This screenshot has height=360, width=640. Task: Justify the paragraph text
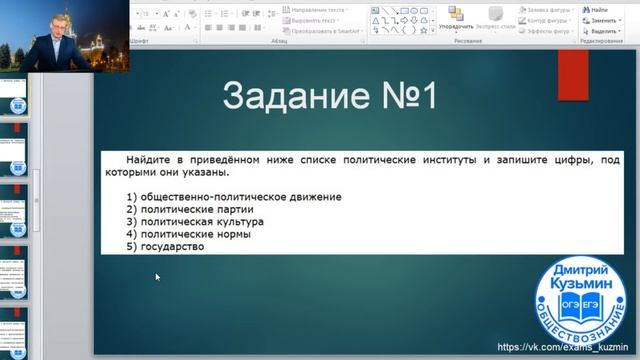click(242, 28)
